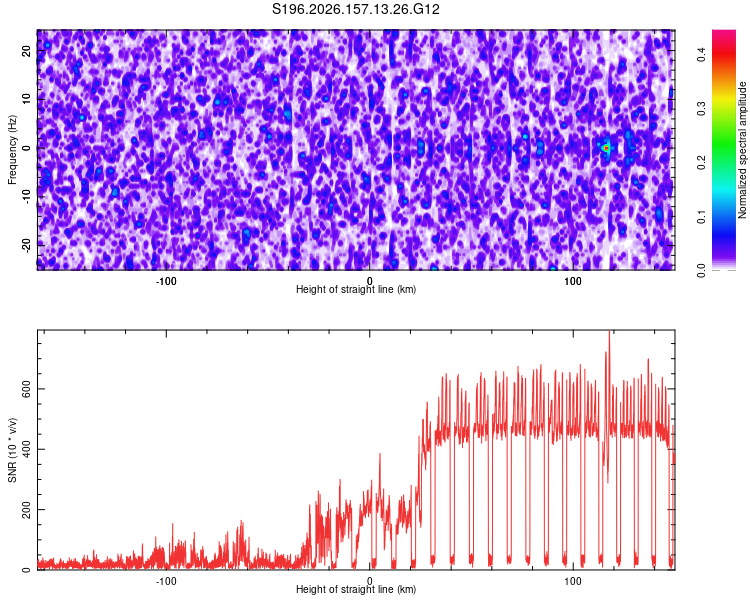Viewport: 750px width, 600px height.
Task: Click the -100 tick label under the spectrogram
Action: coord(166,281)
